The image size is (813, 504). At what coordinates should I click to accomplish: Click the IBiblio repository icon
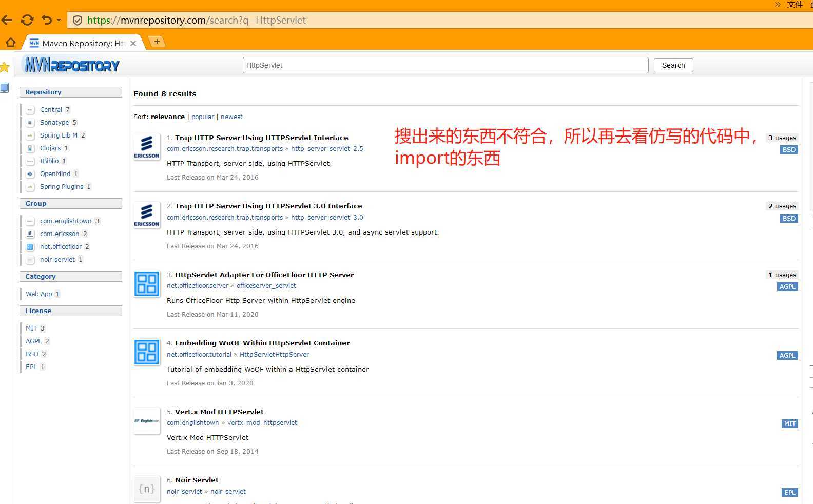(x=30, y=161)
